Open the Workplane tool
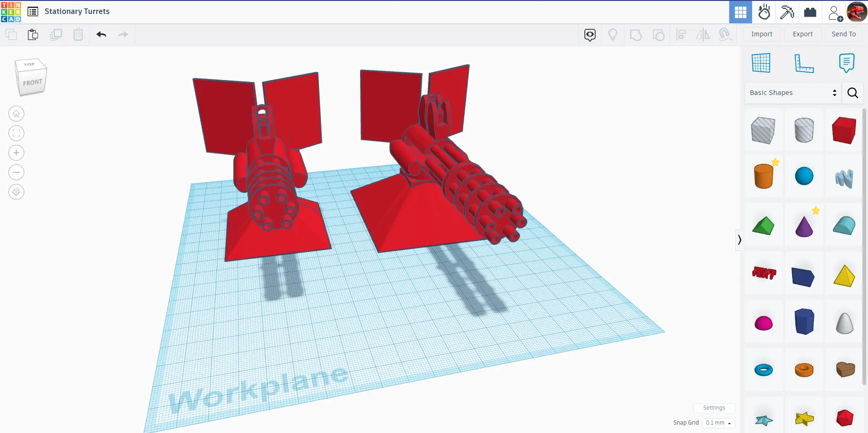868x433 pixels. (x=761, y=63)
